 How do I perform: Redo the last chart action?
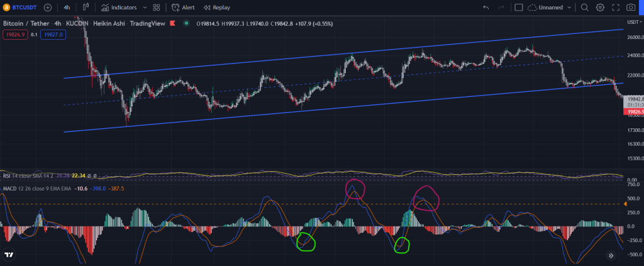coord(501,8)
